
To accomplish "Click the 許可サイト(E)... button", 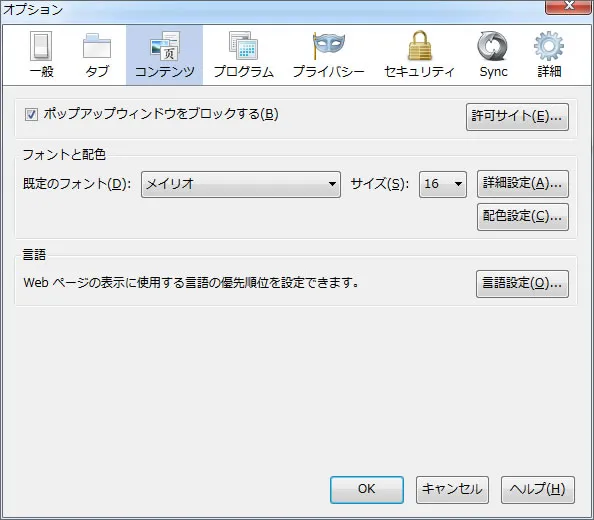I will tap(517, 117).
